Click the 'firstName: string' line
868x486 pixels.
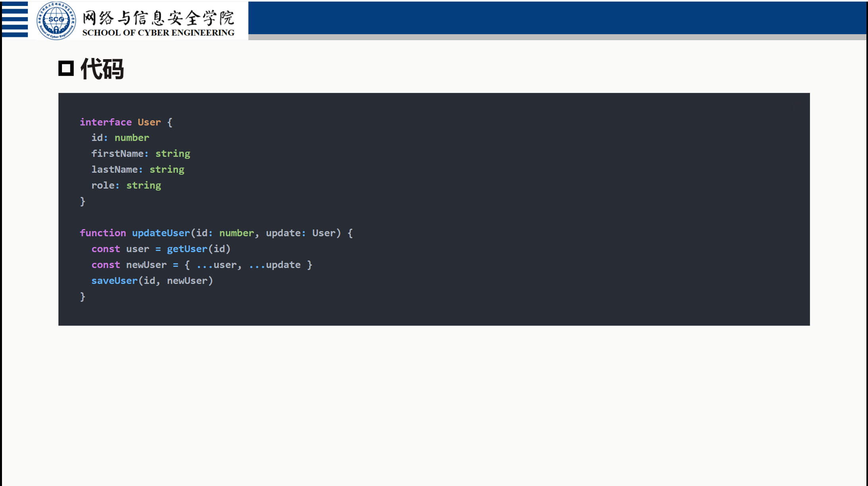coord(141,154)
